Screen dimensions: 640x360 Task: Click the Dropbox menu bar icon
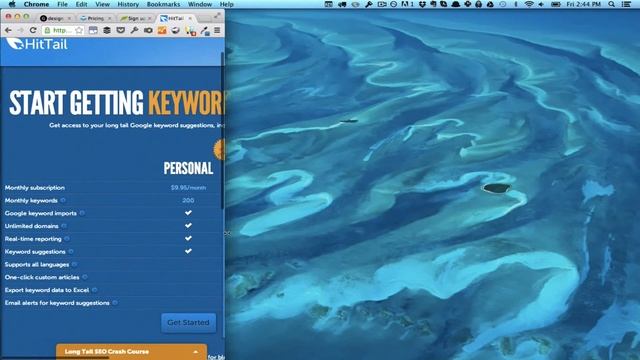pos(423,4)
